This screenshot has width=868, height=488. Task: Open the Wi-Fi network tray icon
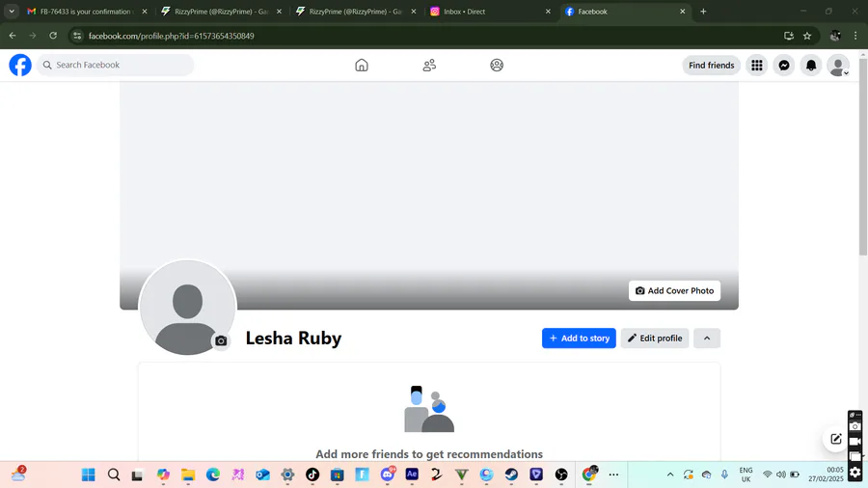(x=768, y=474)
